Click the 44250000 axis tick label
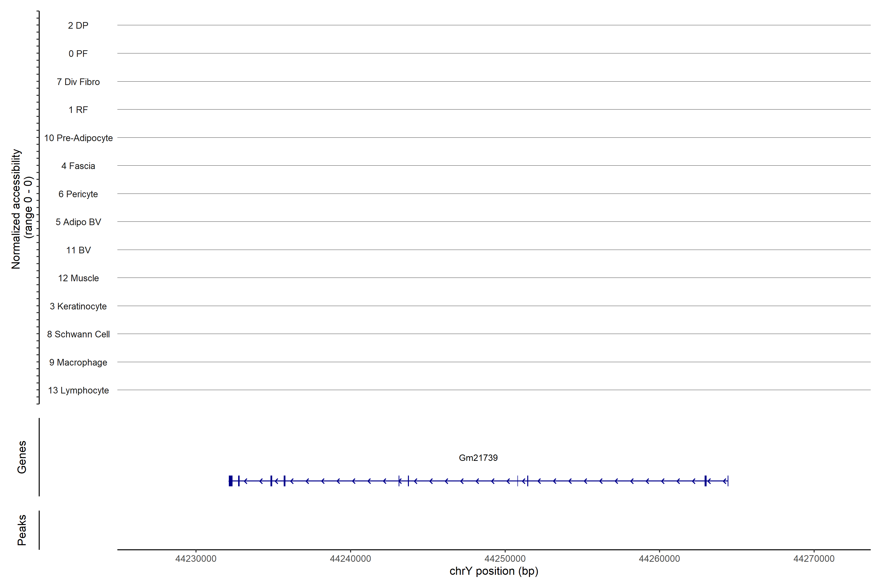 (505, 559)
